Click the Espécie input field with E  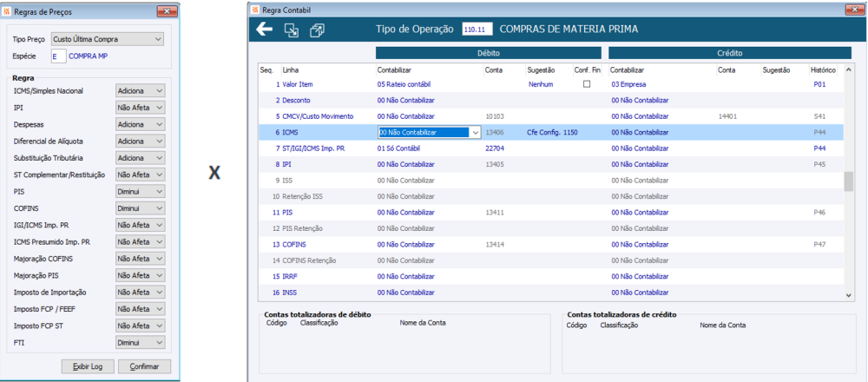[58, 56]
